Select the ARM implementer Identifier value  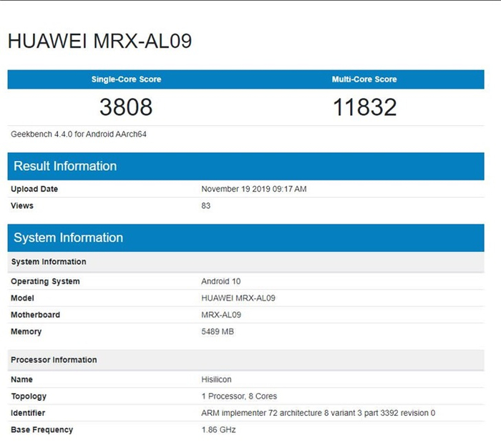pyautogui.click(x=318, y=413)
